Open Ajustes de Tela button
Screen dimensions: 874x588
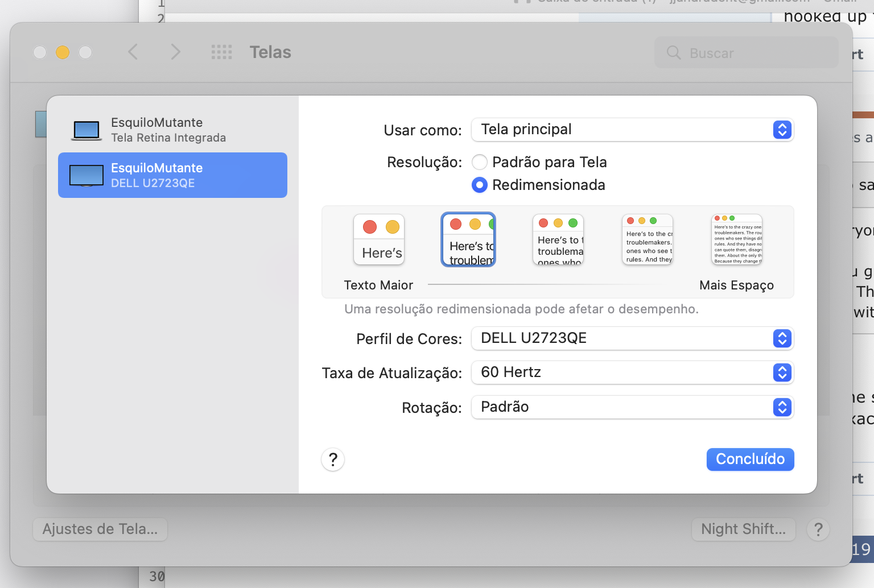pos(100,529)
